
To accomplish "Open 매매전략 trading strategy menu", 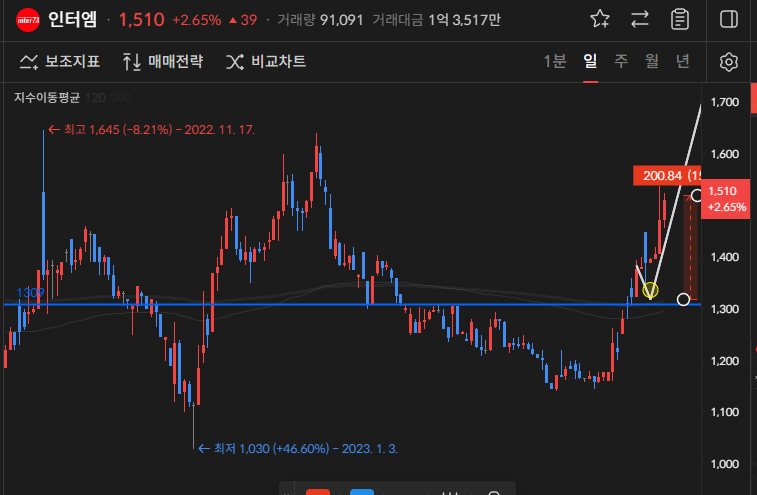I will [x=163, y=62].
